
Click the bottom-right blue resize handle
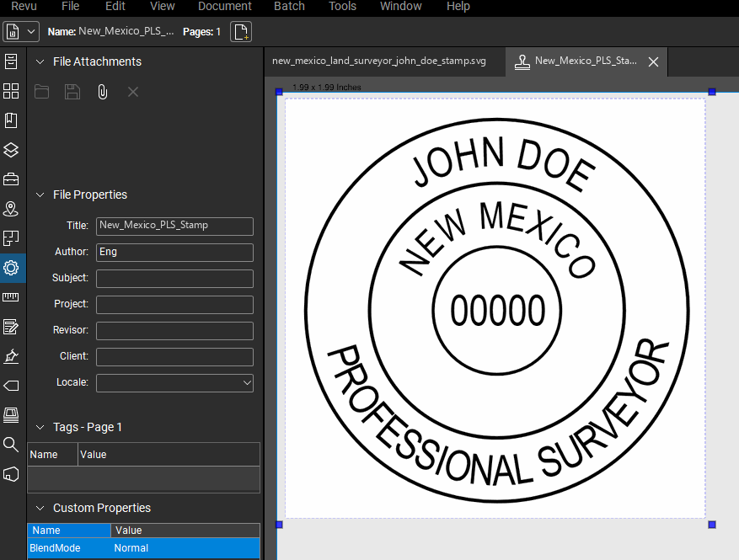[x=712, y=525]
